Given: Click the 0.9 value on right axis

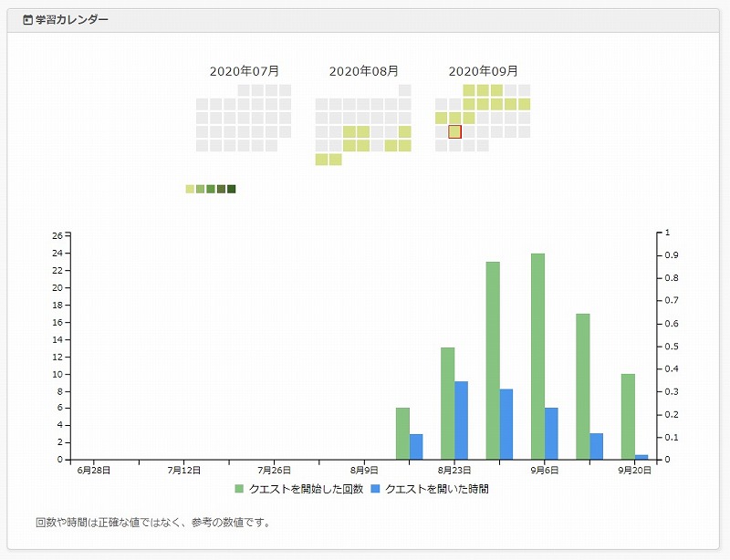Looking at the screenshot, I should 671,255.
